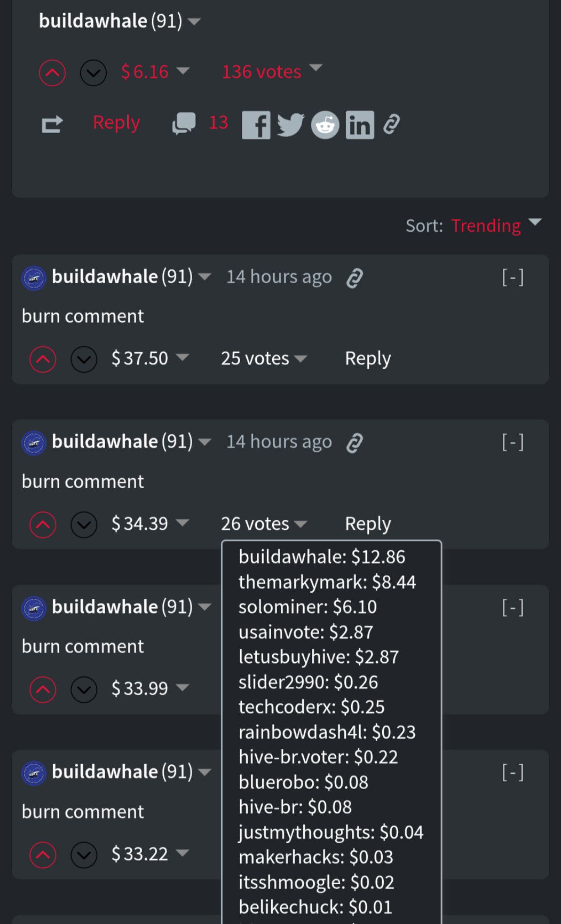This screenshot has width=561, height=924.
Task: Reply to the $37.50 burn comment
Action: pyautogui.click(x=368, y=359)
